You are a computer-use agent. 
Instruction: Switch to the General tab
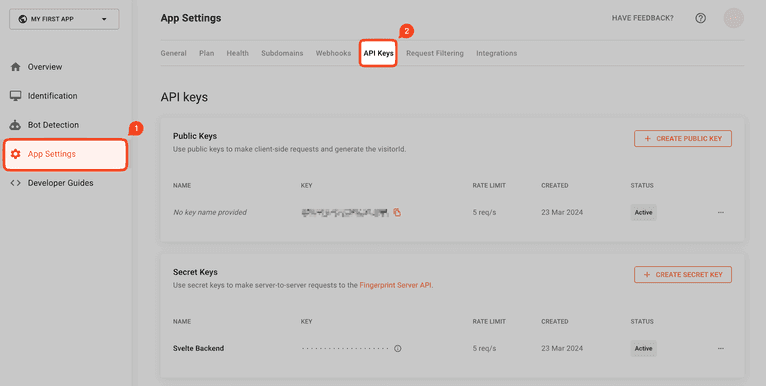tap(173, 53)
